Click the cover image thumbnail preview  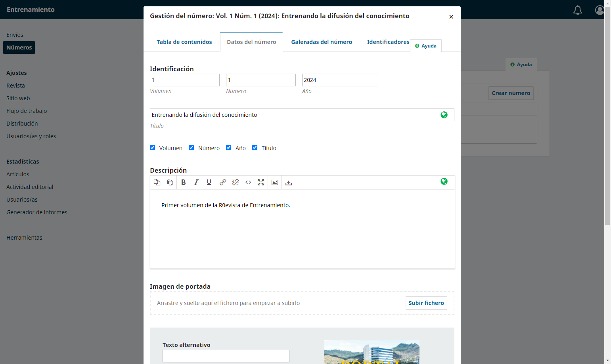[x=372, y=352]
